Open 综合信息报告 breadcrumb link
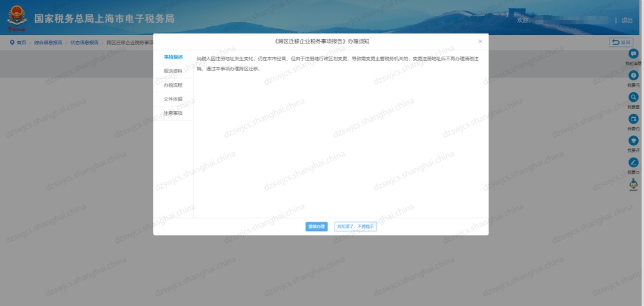Screen dimensions: 644x306 click(48, 42)
